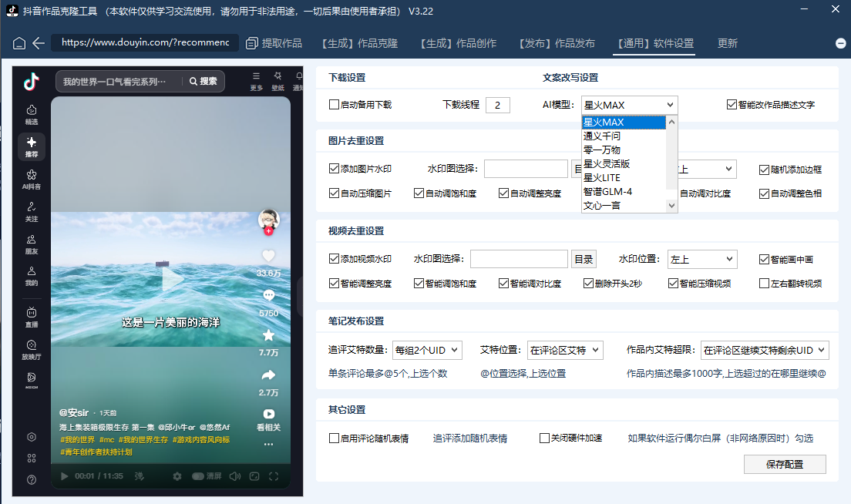Expand the video 水印位置 dropdown showing 左上

coord(701,260)
